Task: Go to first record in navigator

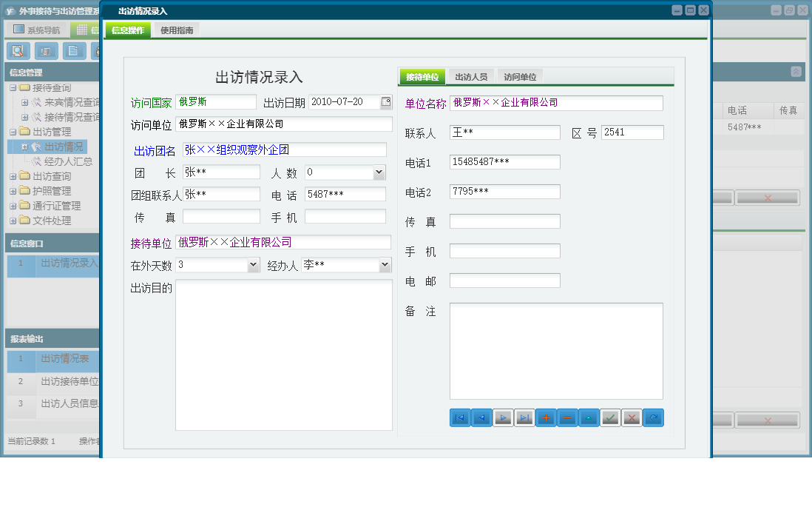Action: pyautogui.click(x=460, y=418)
